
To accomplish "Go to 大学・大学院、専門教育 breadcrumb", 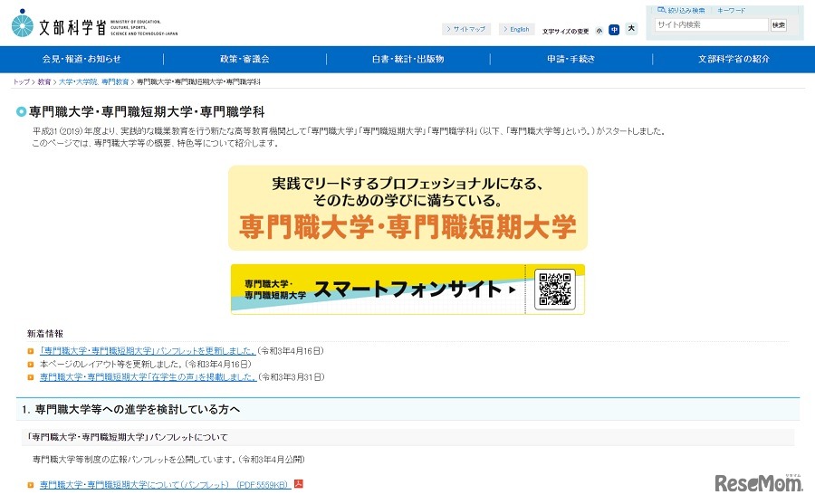I will [93, 82].
